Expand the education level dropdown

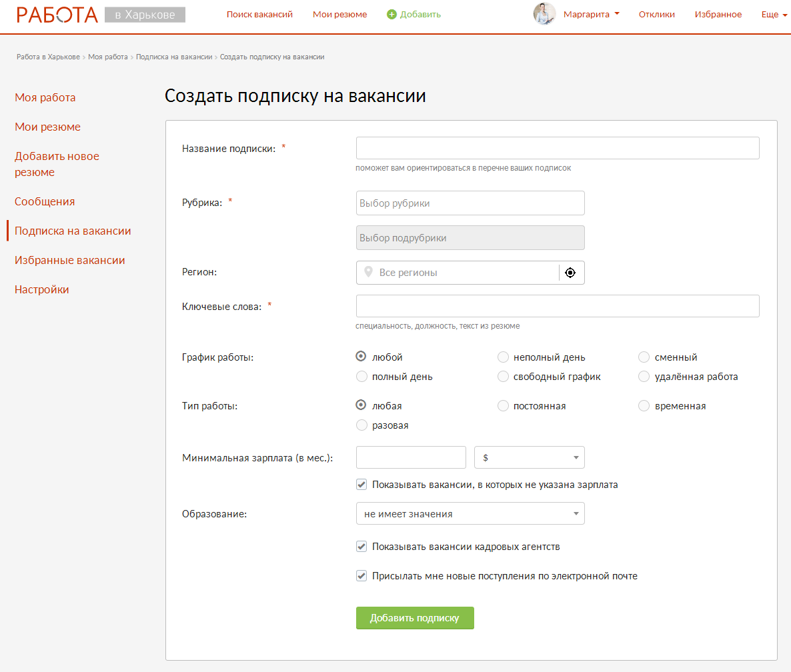pyautogui.click(x=470, y=514)
